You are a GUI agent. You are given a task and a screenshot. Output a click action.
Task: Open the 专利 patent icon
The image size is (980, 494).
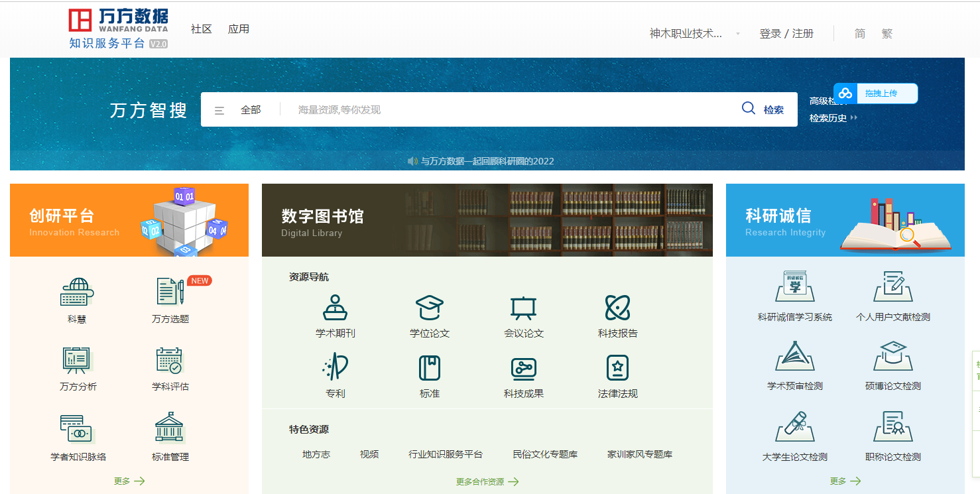point(335,367)
